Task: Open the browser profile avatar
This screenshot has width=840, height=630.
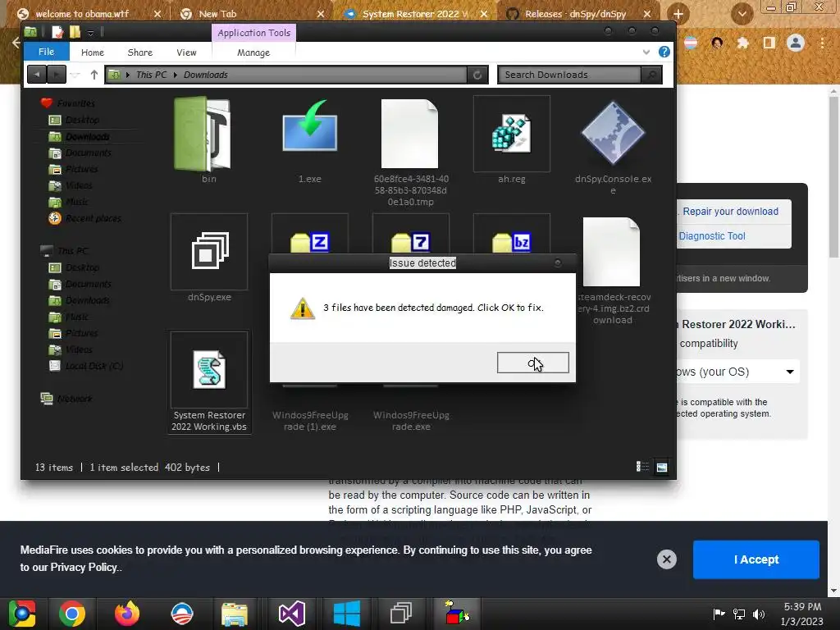Action: pos(796,43)
